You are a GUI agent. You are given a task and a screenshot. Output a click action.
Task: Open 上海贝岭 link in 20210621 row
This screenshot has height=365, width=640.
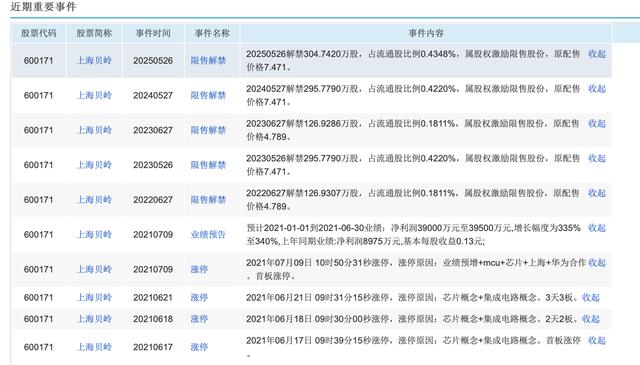coord(94,298)
